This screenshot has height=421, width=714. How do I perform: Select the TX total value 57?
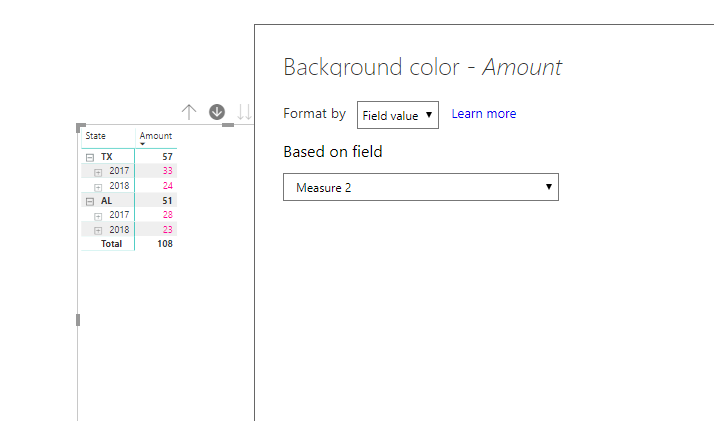(167, 157)
